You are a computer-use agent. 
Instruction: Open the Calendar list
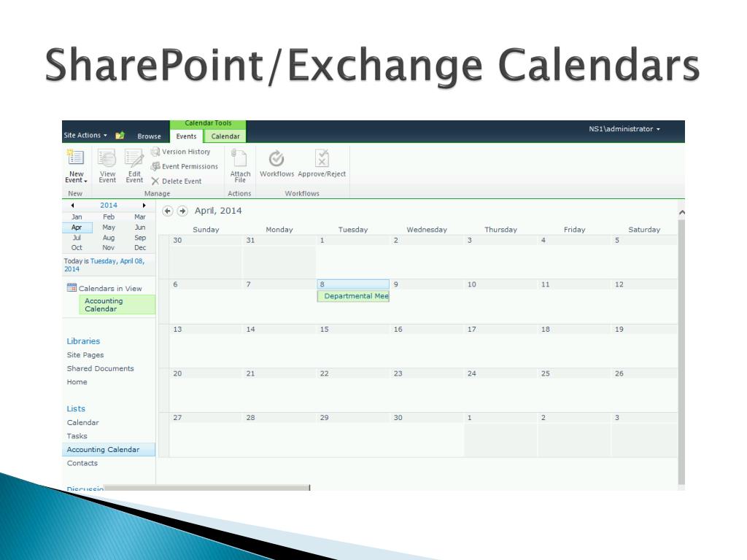[83, 422]
